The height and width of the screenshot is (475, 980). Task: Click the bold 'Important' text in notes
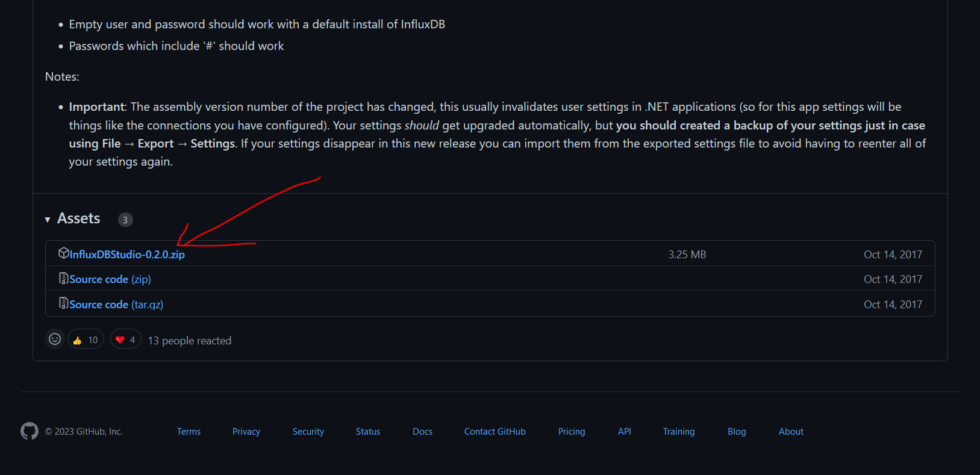[x=96, y=107]
